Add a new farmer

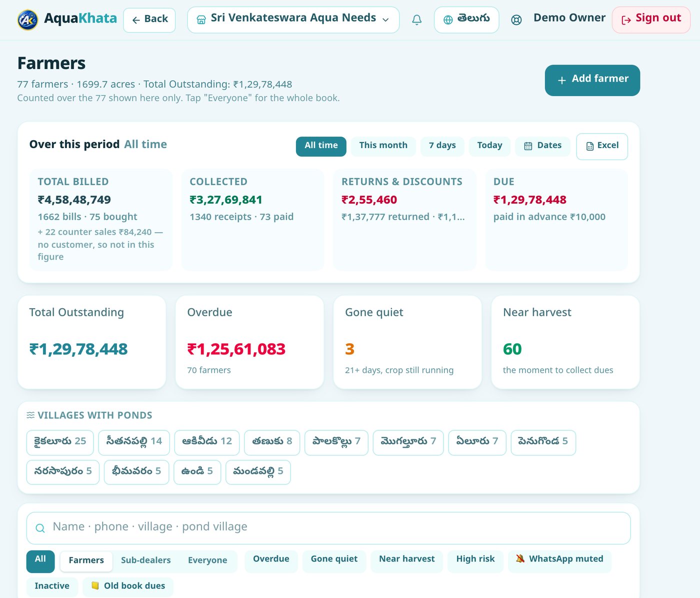(x=592, y=80)
